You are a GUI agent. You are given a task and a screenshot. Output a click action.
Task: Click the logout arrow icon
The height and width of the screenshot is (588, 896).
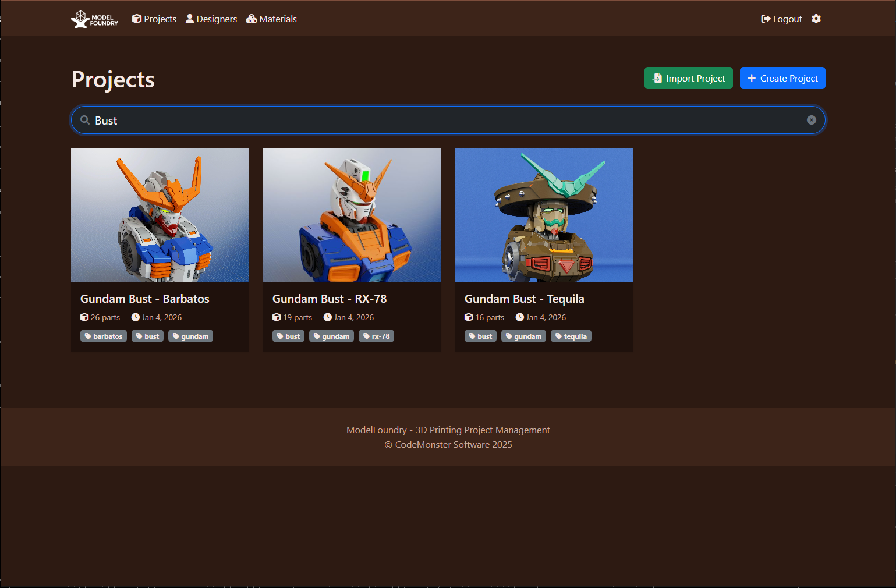(x=764, y=19)
